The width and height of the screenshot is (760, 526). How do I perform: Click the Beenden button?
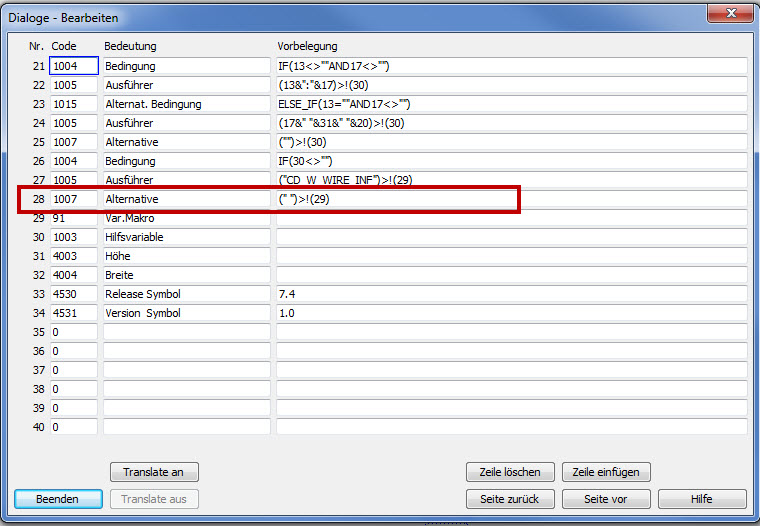point(58,499)
